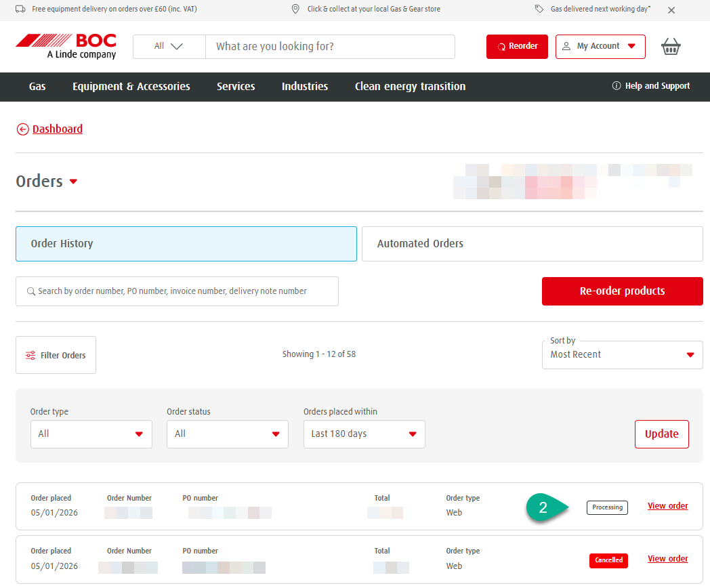The image size is (710, 588).
Task: Open the Order status dropdown
Action: (227, 434)
